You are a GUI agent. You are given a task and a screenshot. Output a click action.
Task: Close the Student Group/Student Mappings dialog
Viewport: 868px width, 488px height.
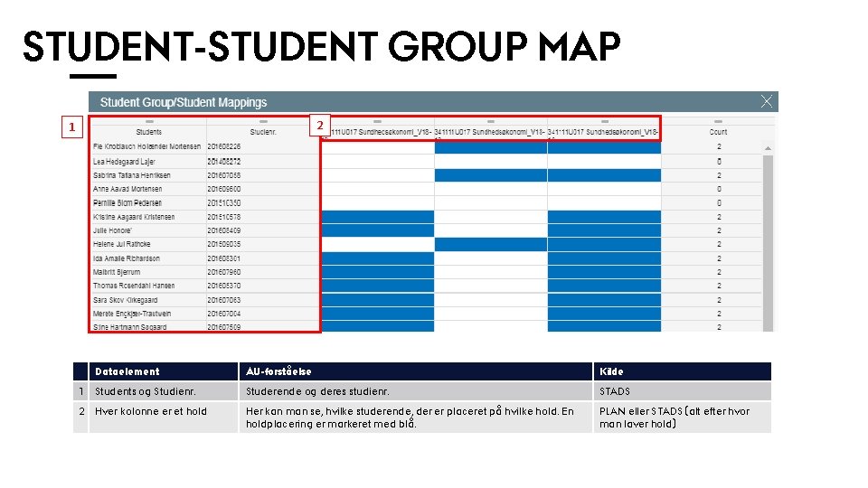(766, 101)
